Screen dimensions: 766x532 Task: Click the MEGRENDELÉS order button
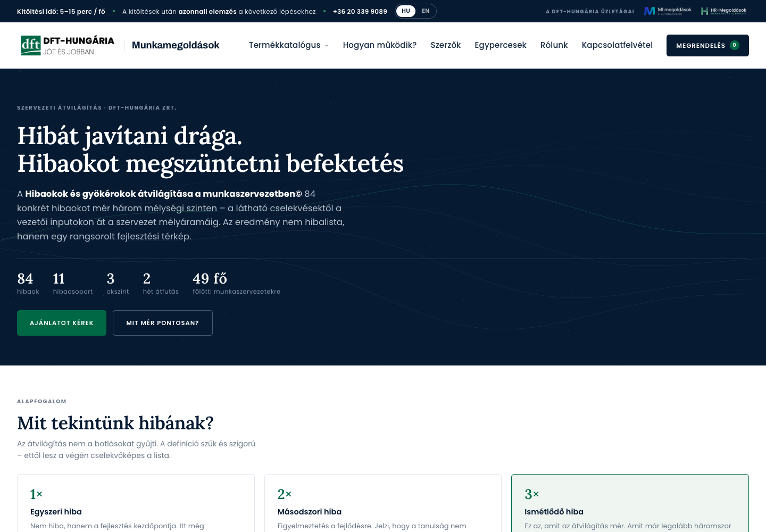(x=707, y=45)
